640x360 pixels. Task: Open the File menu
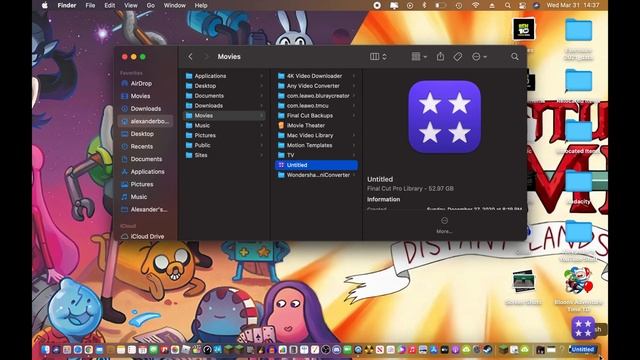click(x=90, y=5)
